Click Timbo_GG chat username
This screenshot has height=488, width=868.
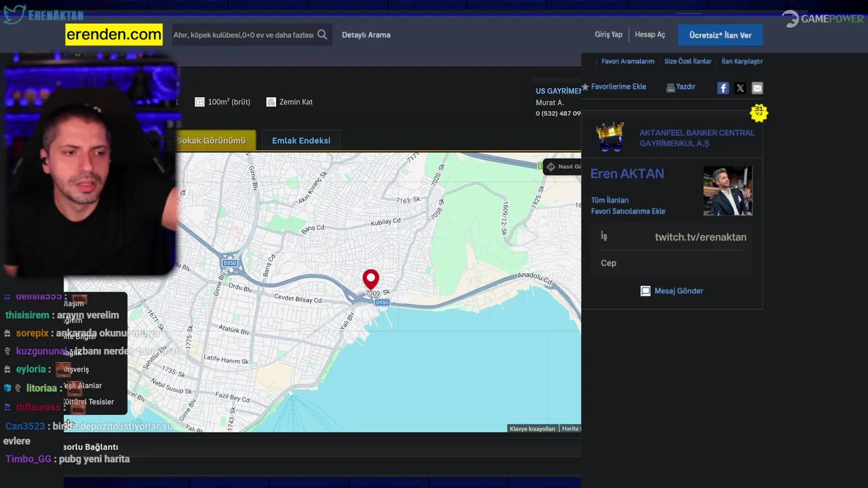pos(28,459)
